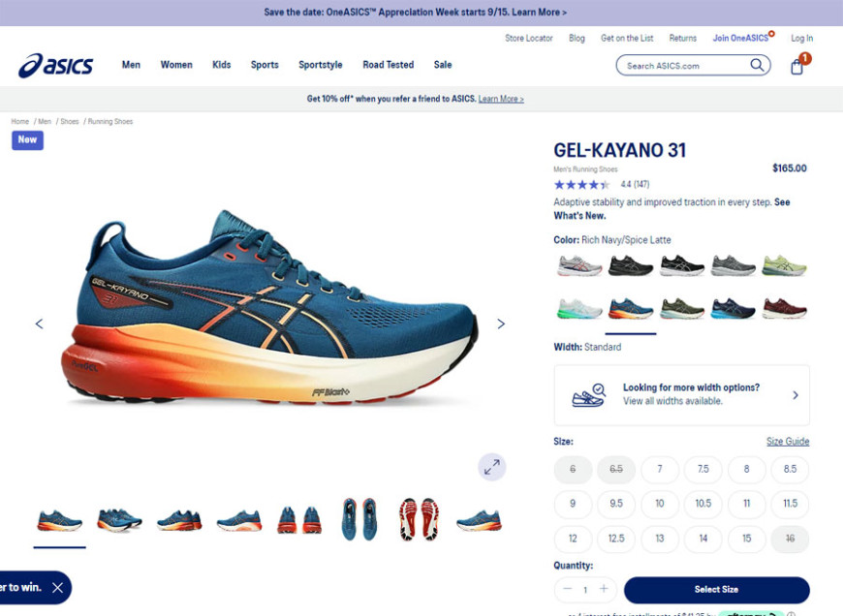843x616 pixels.
Task: Increase quantity with the plus button
Action: [604, 589]
